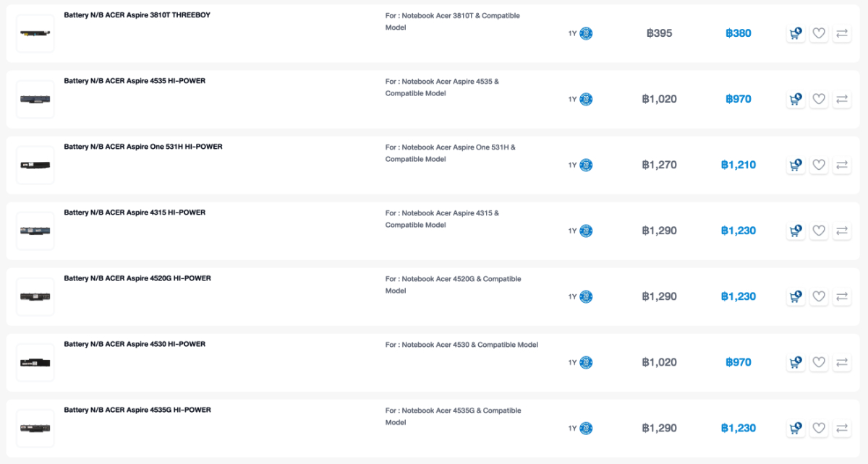The height and width of the screenshot is (464, 868).
Task: Click warranty badge for Aspire 4535 battery
Action: click(586, 99)
